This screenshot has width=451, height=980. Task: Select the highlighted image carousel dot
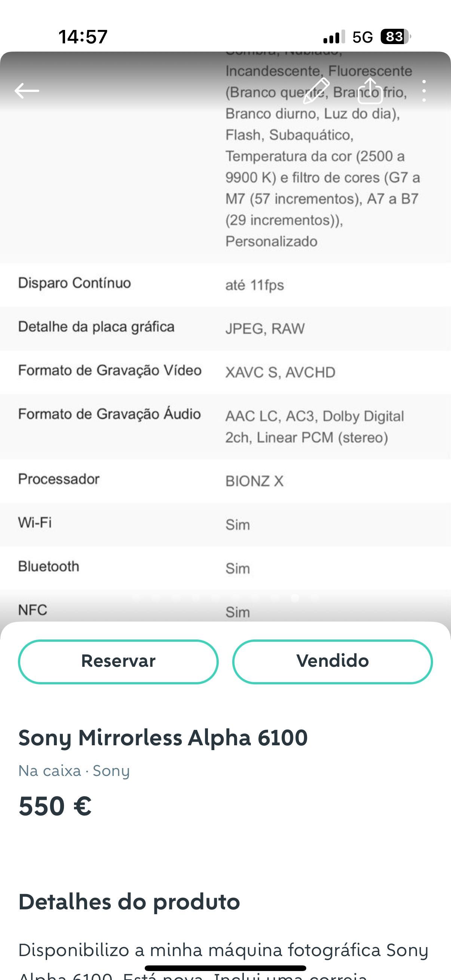pos(295,598)
